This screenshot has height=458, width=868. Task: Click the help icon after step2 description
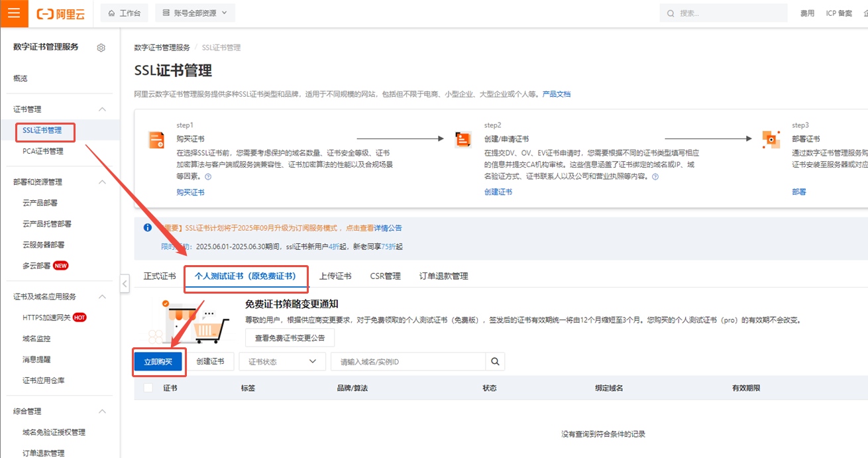click(655, 177)
